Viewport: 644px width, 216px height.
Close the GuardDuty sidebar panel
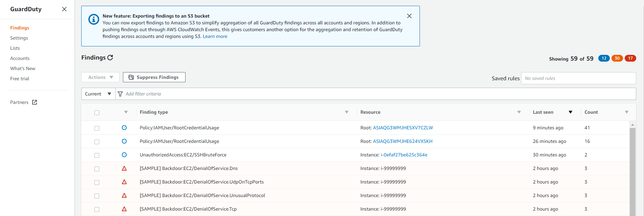tap(64, 9)
